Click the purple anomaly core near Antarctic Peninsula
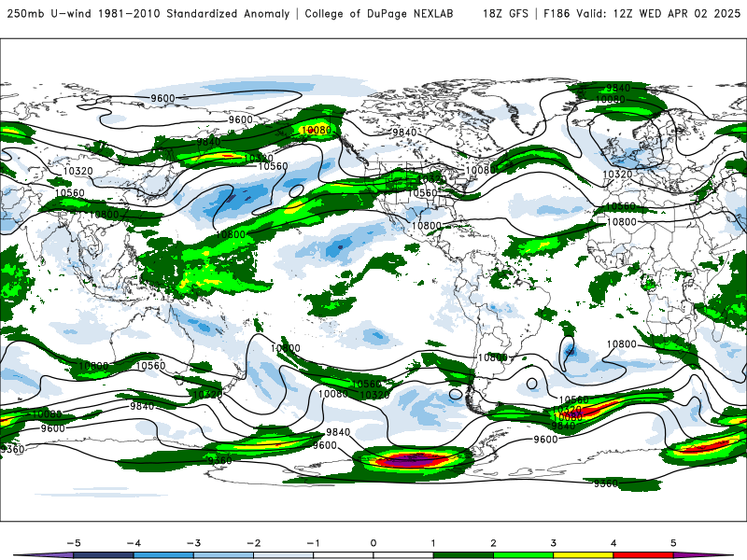Viewport: 747px width, 560px height. tap(414, 459)
